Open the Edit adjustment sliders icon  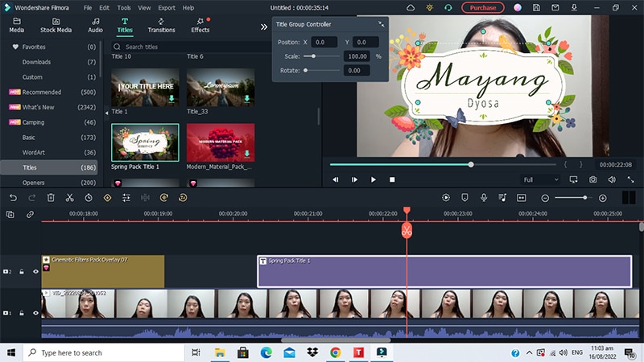(x=126, y=198)
